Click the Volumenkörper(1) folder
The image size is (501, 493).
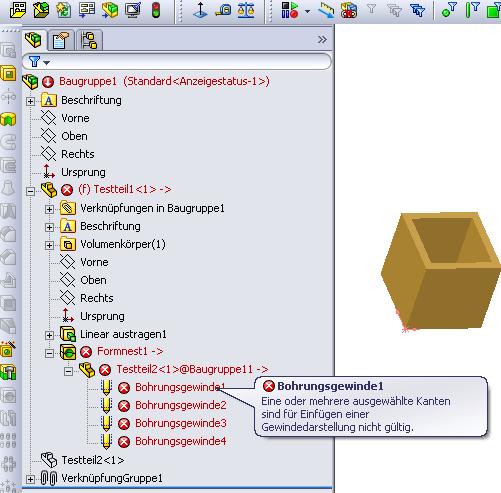click(x=123, y=244)
